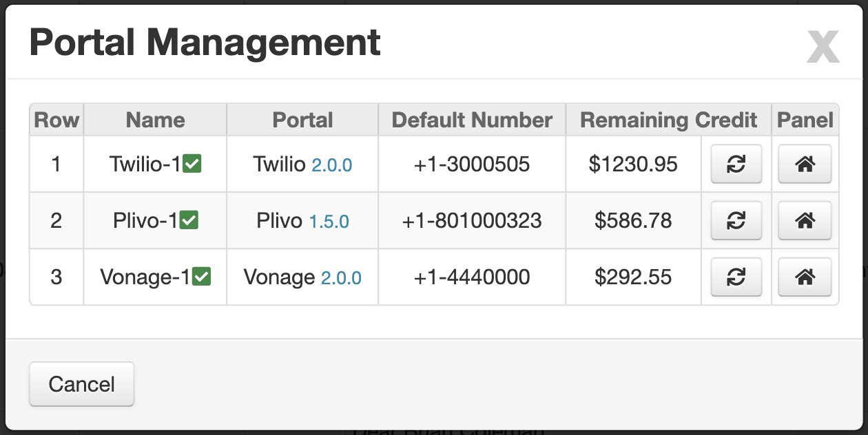Viewport: 868px width, 435px height.
Task: Click the Cancel button
Action: [x=81, y=384]
